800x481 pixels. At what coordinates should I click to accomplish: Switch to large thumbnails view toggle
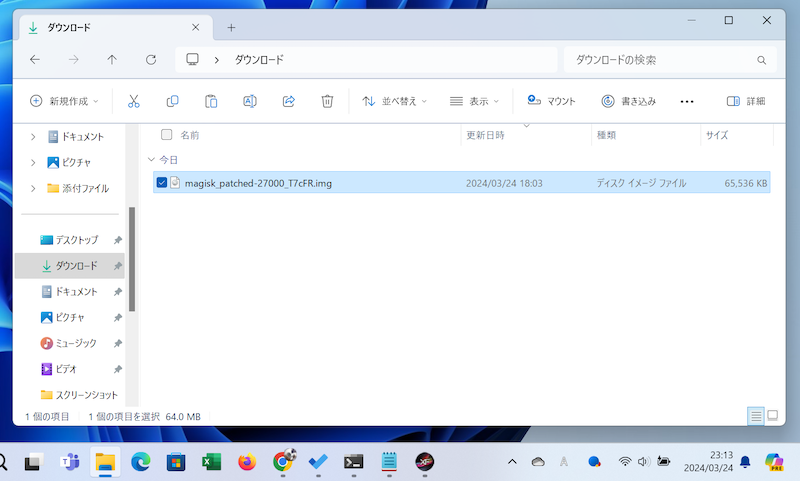pos(771,415)
